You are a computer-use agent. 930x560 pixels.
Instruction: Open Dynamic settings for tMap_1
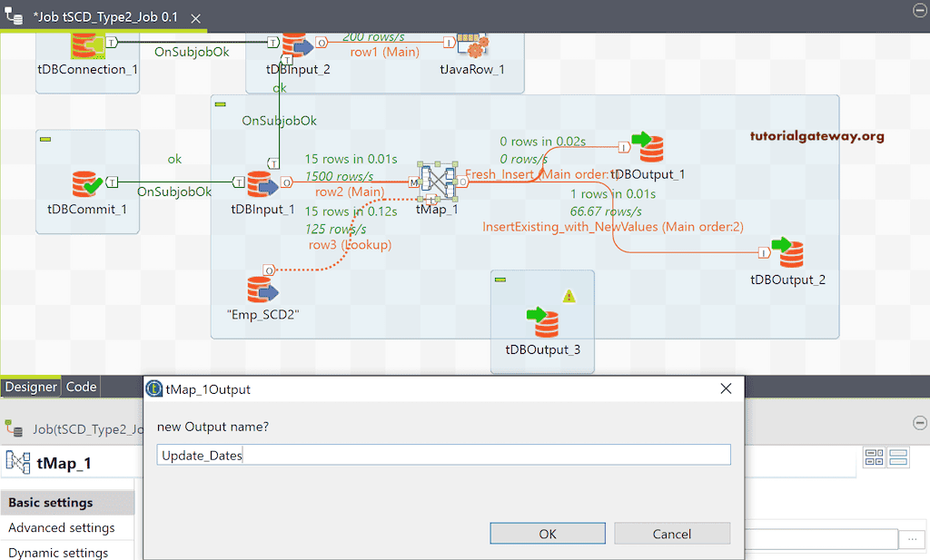coord(56,552)
